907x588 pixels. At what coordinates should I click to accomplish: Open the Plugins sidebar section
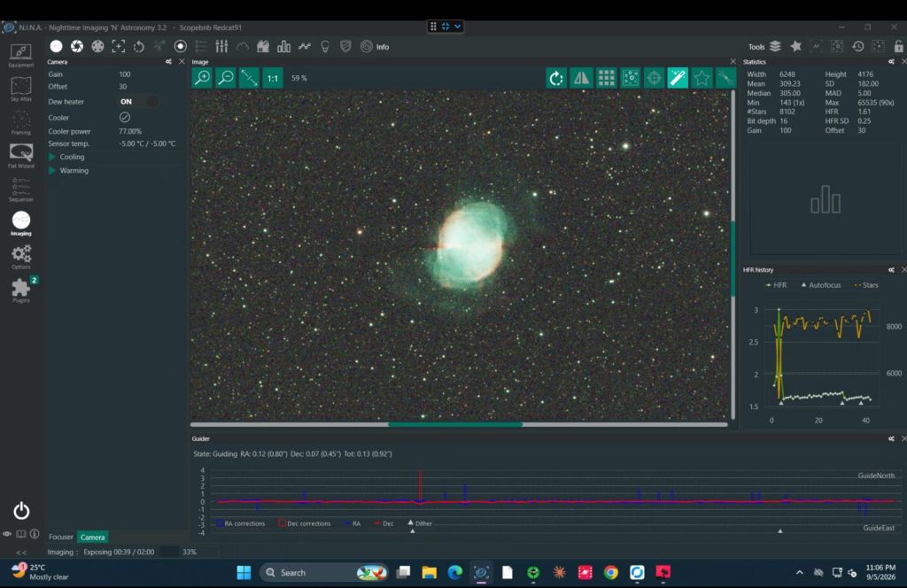tap(21, 290)
